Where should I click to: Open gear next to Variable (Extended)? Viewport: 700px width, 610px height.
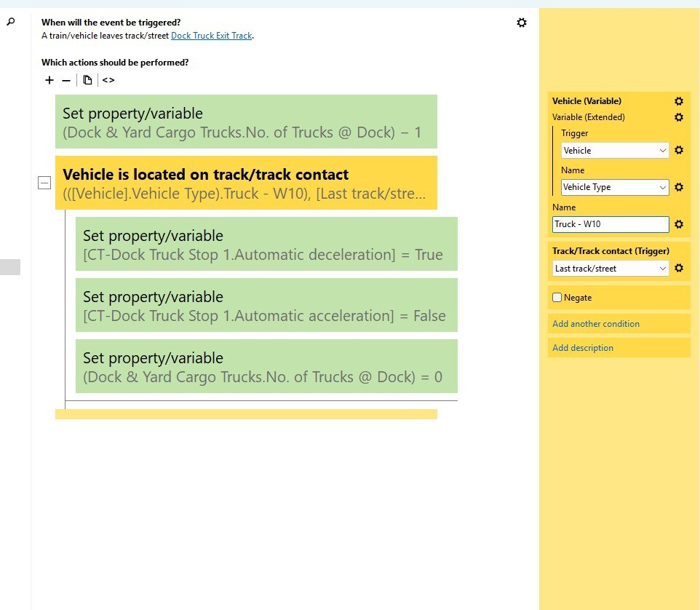(679, 117)
